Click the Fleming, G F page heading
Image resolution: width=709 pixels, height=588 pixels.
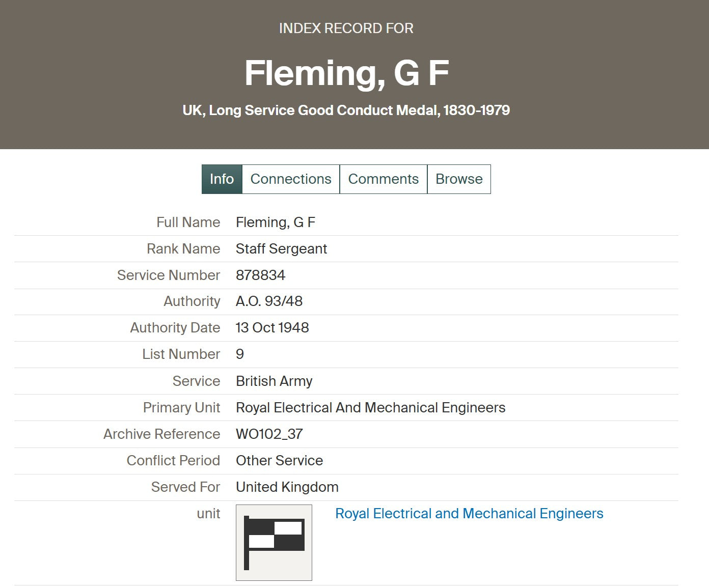346,73
